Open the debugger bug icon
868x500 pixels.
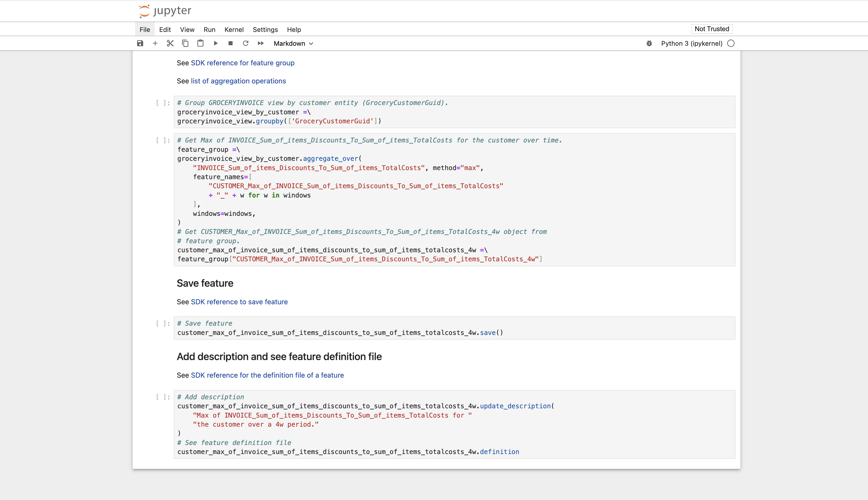pos(649,43)
